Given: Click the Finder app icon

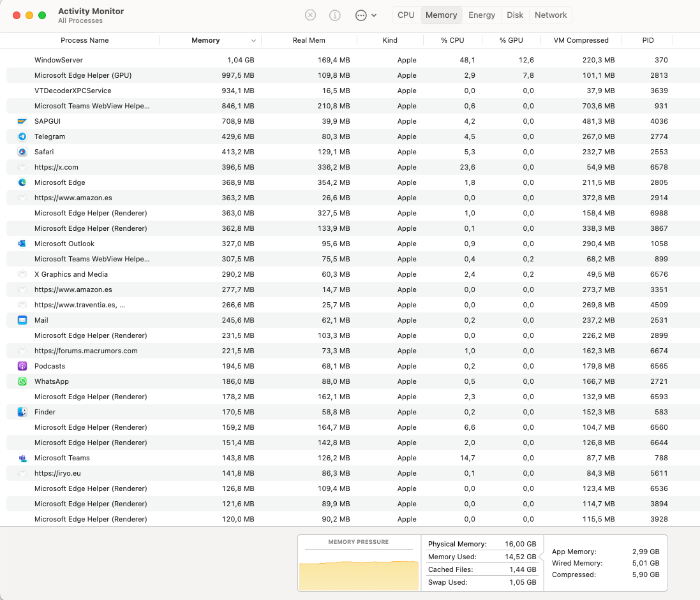Looking at the screenshot, I should click(22, 412).
